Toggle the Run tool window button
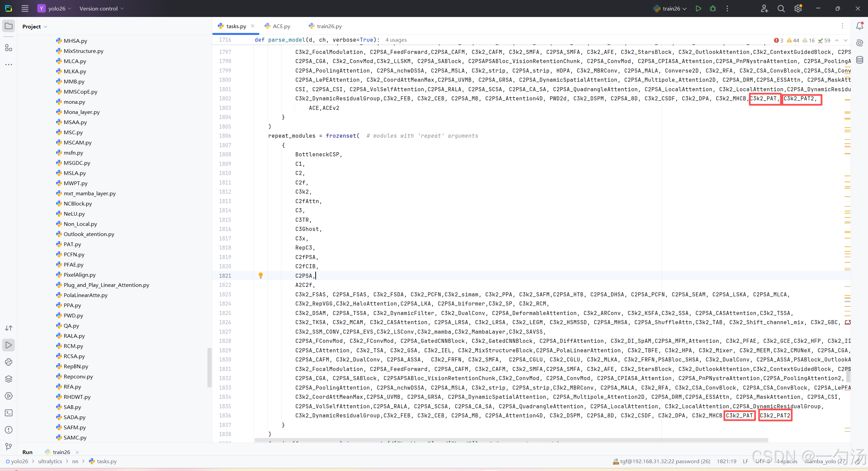Viewport: 868px width, 471px height. pyautogui.click(x=9, y=345)
